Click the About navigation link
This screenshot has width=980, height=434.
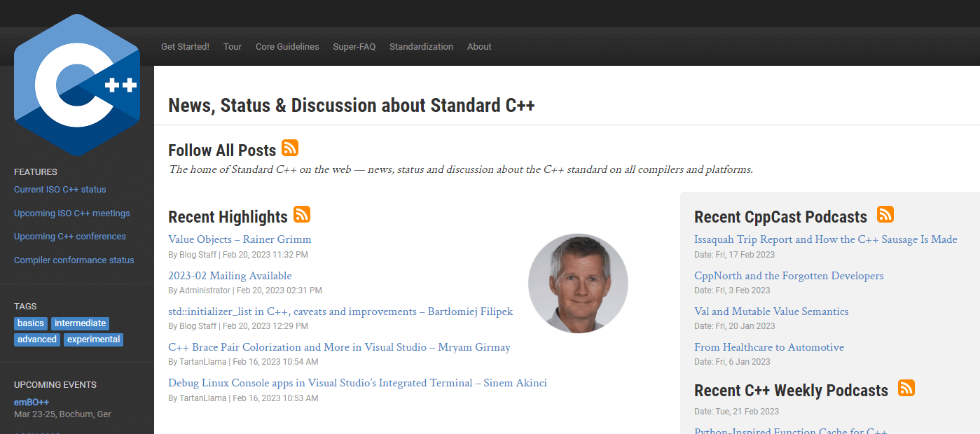pyautogui.click(x=479, y=47)
